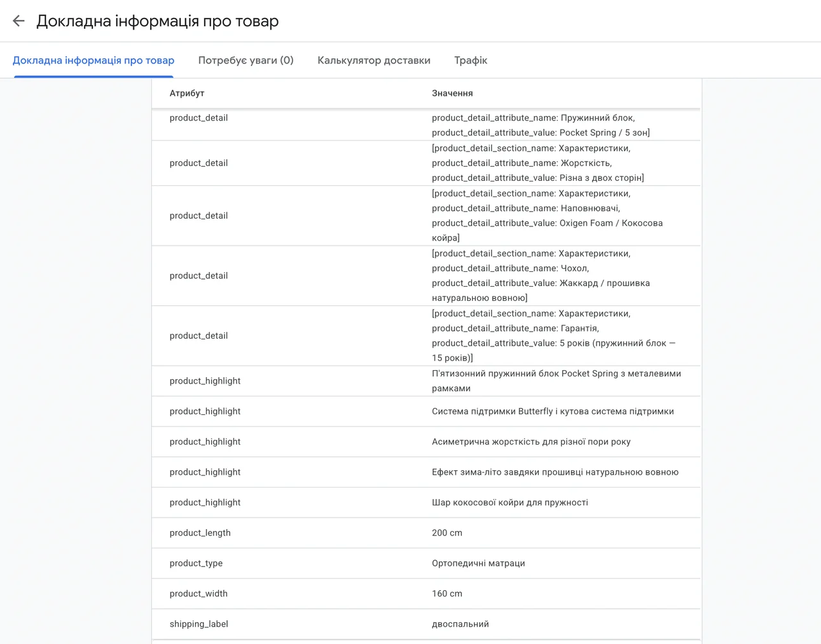Switch to the Потребує уваги (0) tab
This screenshot has width=821, height=644.
(246, 60)
